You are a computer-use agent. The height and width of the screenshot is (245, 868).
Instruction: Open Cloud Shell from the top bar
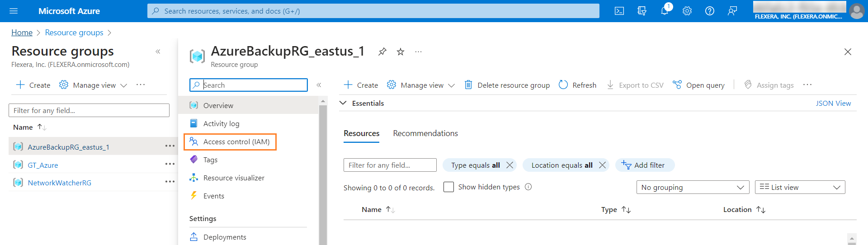pyautogui.click(x=619, y=11)
